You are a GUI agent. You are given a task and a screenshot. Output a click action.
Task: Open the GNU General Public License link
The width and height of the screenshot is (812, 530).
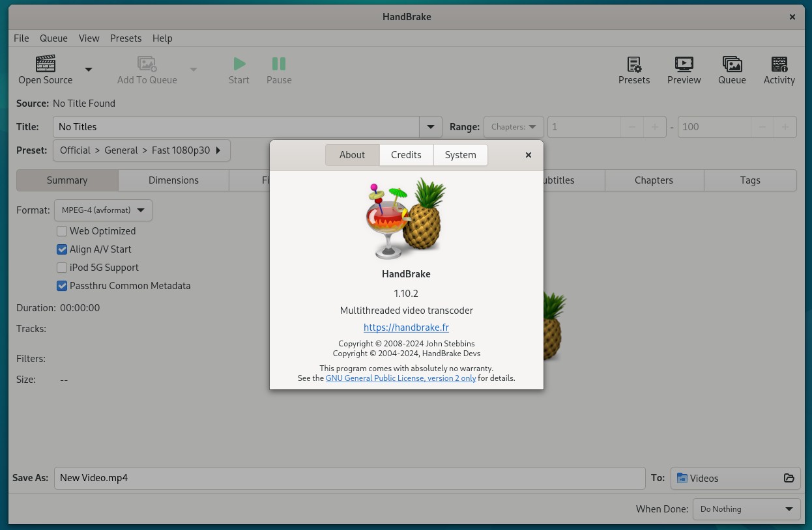coord(401,378)
